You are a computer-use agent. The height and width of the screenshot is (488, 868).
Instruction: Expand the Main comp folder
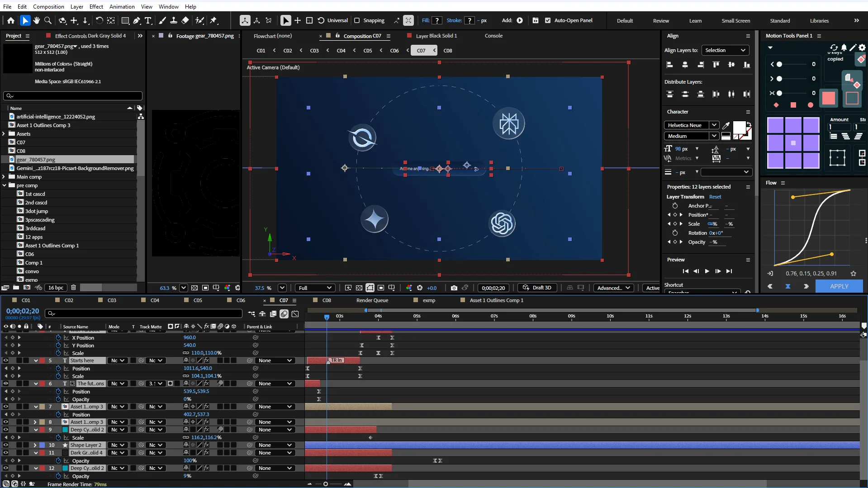(x=4, y=177)
